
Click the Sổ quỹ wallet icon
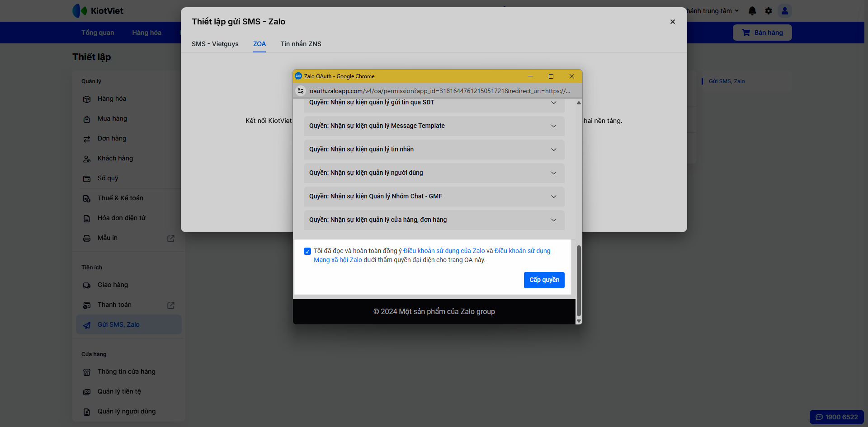tap(87, 178)
